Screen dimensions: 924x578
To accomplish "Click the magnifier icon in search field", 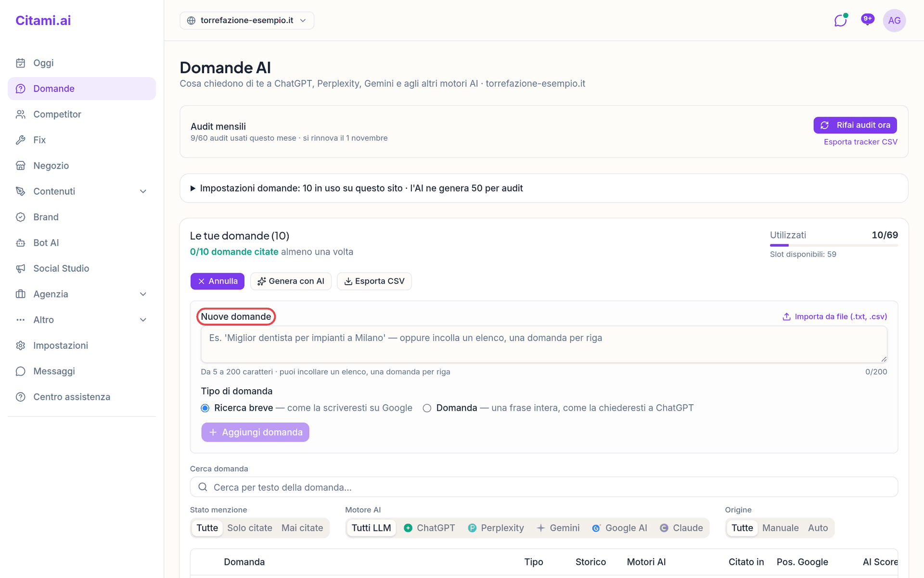I will [203, 487].
